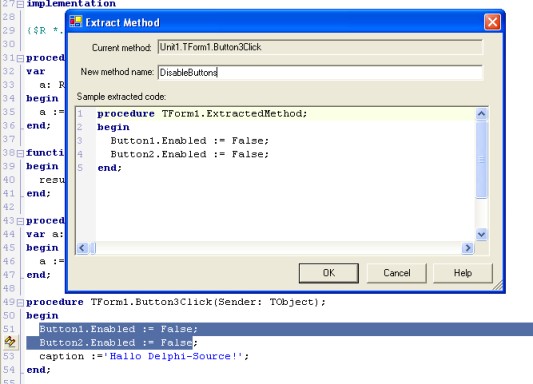Collapse the code block at line 43

tap(20, 221)
